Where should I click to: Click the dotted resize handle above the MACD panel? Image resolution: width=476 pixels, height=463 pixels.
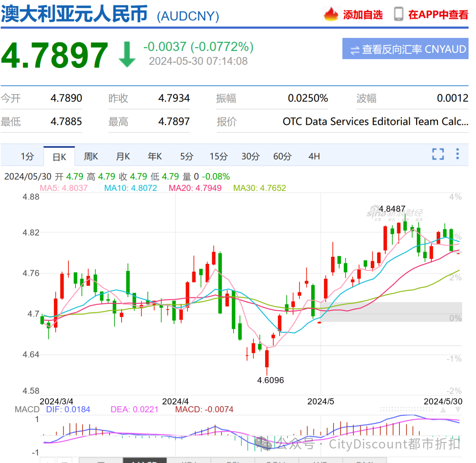click(x=406, y=409)
